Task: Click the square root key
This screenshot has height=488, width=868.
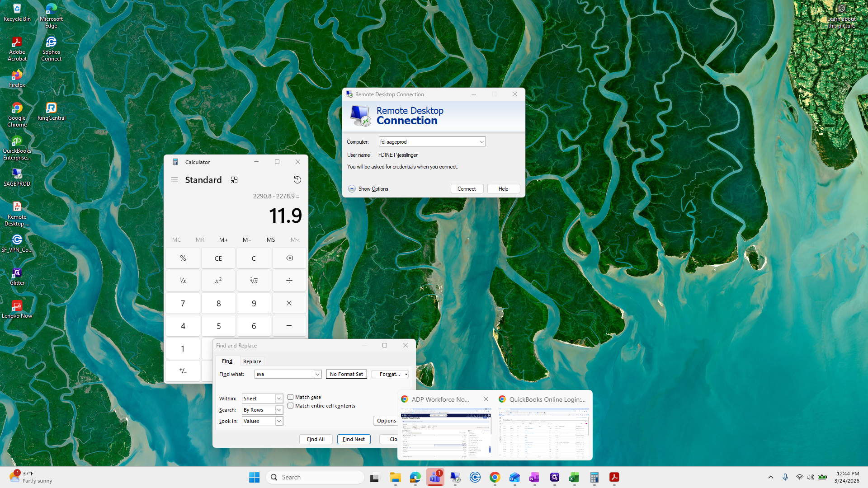Action: coord(254,281)
